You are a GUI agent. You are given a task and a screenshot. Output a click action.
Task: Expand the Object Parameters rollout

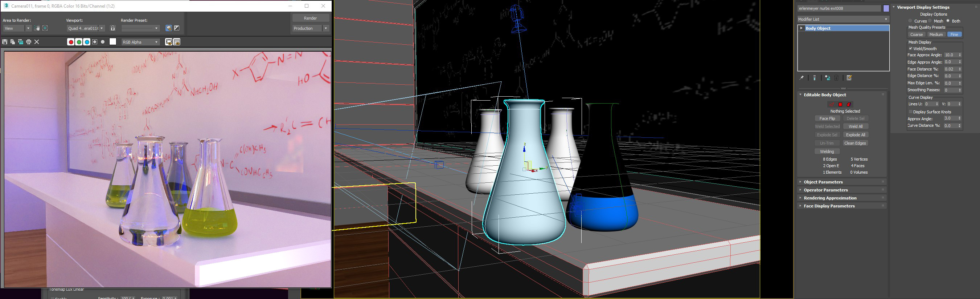[823, 182]
